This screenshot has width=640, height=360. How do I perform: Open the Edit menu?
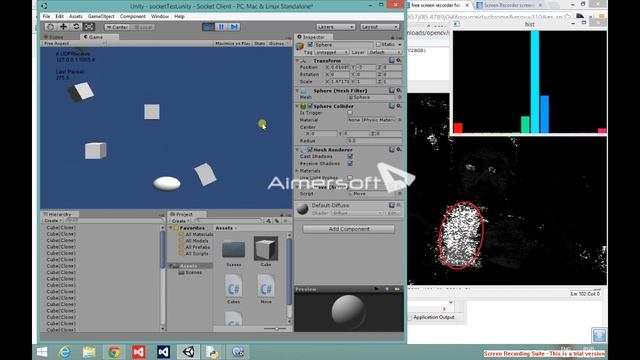click(60, 16)
